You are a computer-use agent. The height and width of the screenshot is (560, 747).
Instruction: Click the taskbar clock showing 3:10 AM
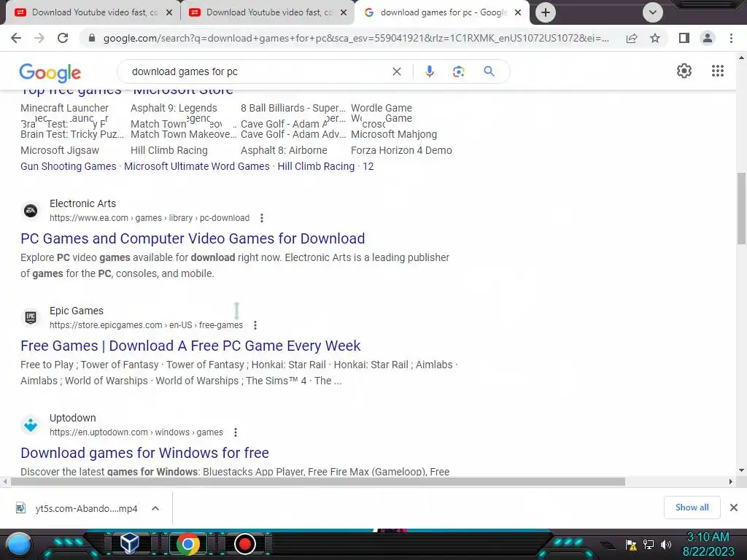708,544
